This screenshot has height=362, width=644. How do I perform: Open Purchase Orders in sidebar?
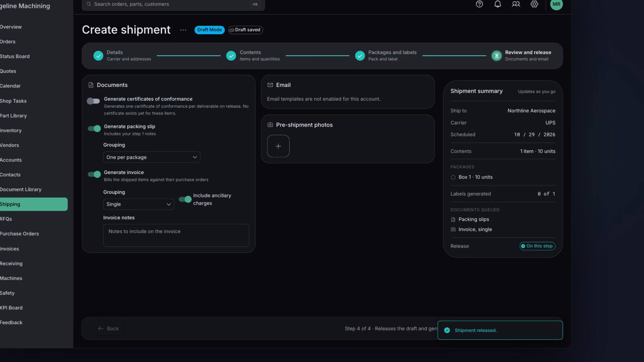[34, 234]
